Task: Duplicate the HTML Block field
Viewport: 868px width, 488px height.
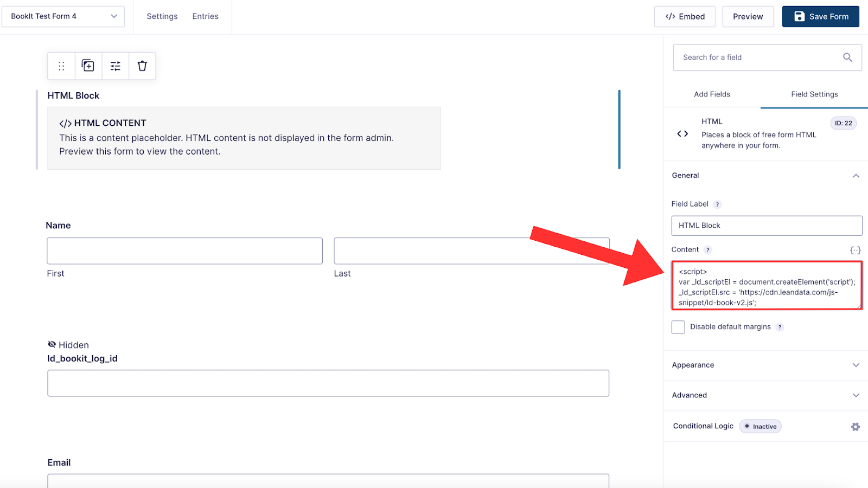Action: tap(88, 66)
